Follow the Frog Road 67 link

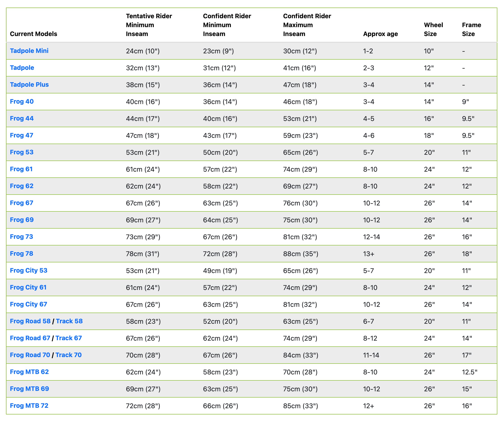30,338
